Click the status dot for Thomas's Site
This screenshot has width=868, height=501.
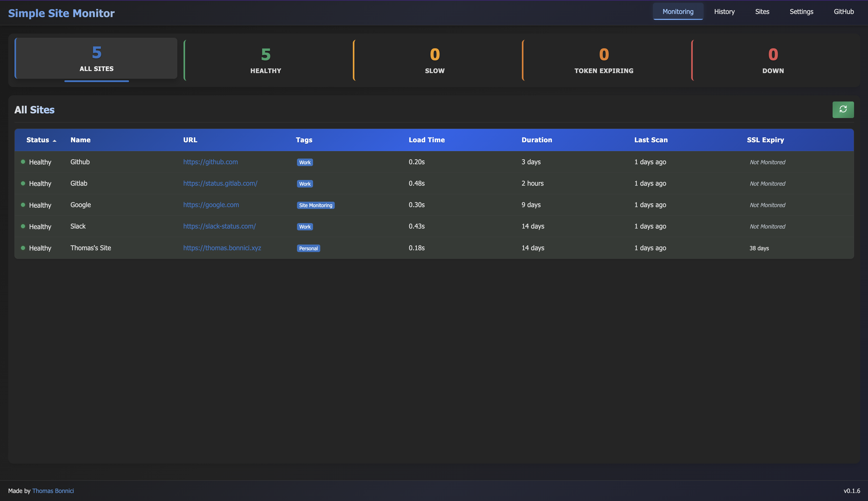click(23, 248)
